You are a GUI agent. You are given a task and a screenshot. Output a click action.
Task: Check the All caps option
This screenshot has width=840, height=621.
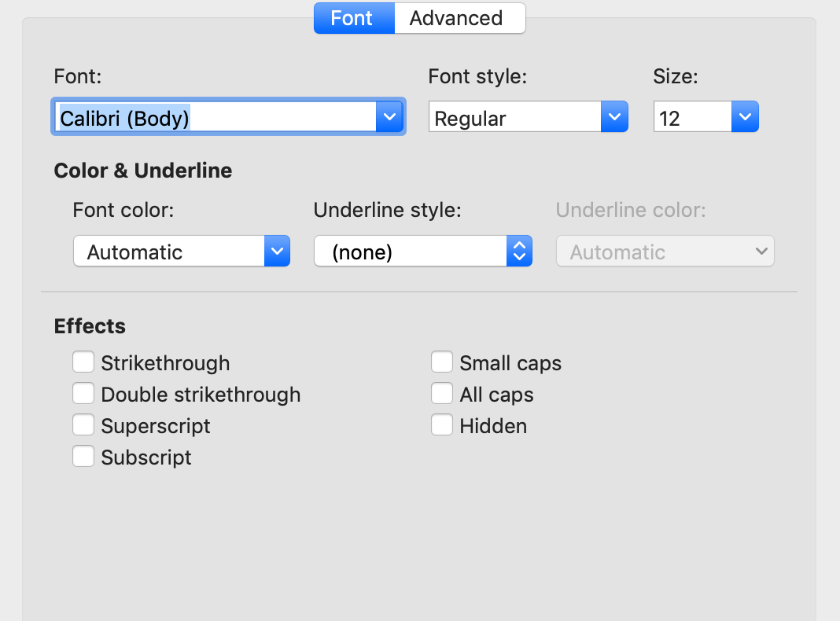(442, 394)
